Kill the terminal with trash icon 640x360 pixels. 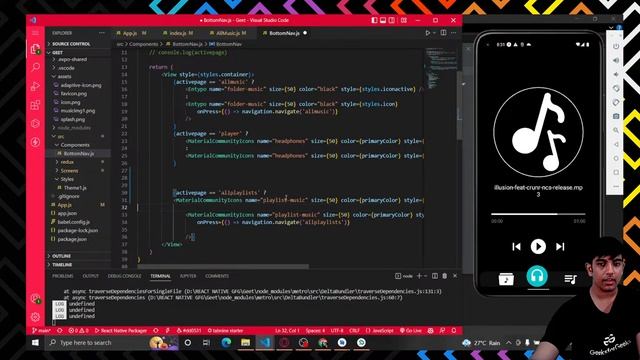coord(444,276)
